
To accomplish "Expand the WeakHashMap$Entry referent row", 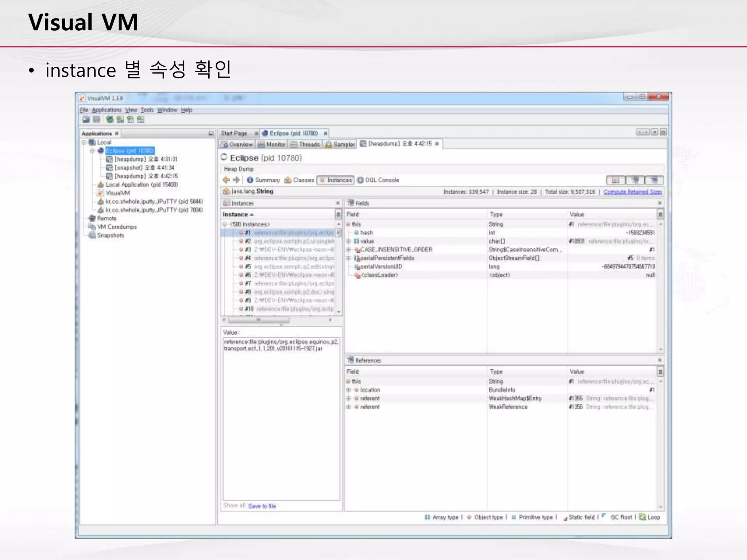I will click(348, 398).
